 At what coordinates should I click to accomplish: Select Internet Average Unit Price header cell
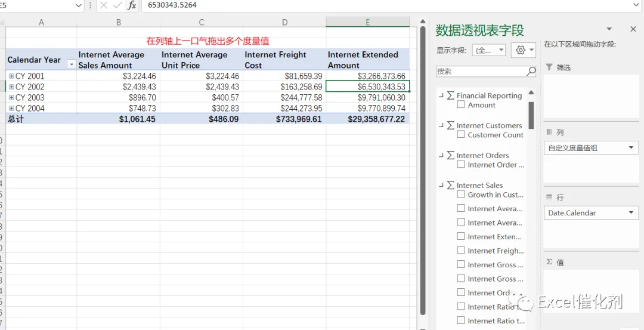[x=202, y=60]
